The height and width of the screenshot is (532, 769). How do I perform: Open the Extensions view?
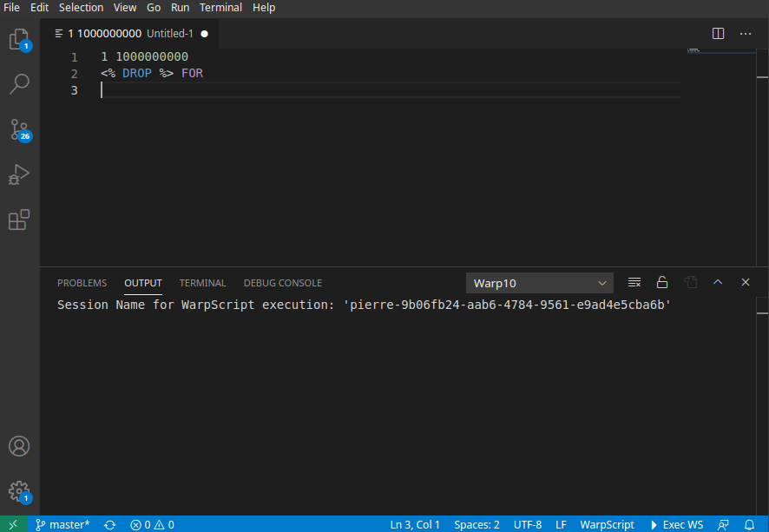[x=20, y=220]
